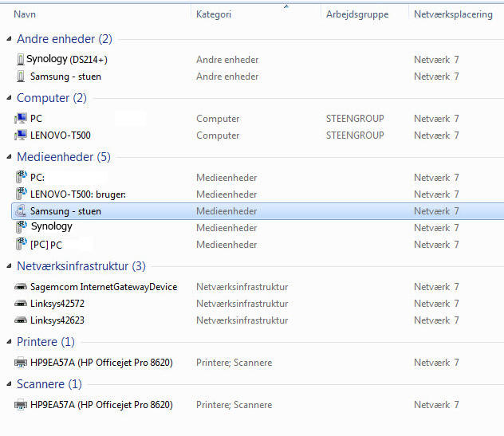Image resolution: width=504 pixels, height=436 pixels.
Task: Select Scannere (1) group heading
Action: (49, 384)
